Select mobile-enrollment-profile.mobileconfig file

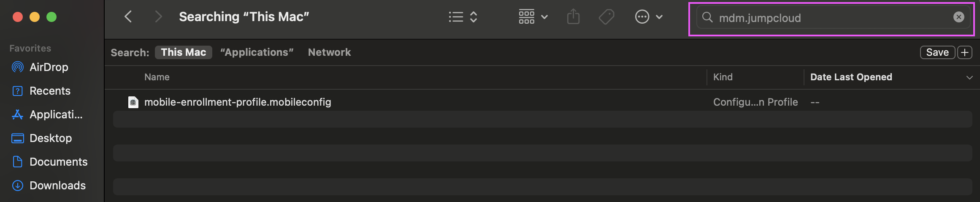coord(238,102)
